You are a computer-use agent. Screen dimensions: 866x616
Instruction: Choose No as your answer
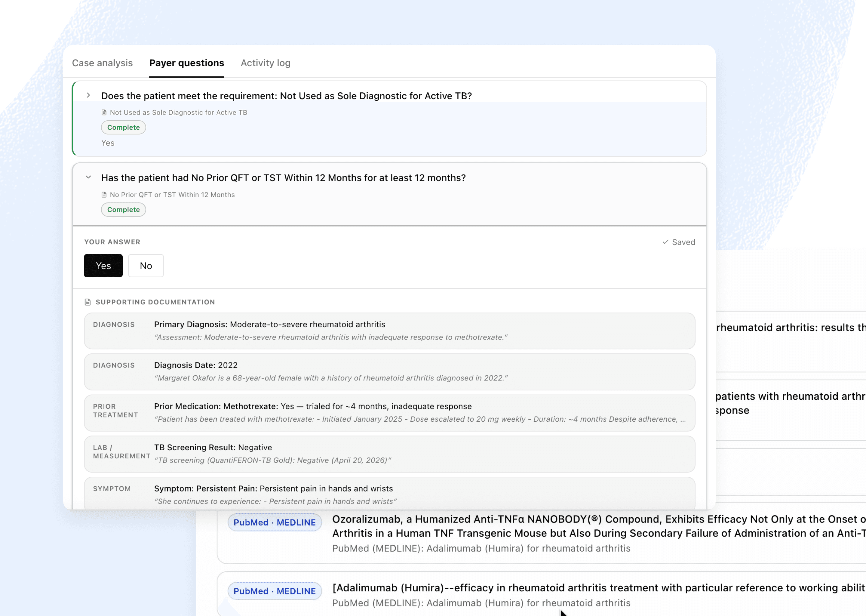coord(146,266)
